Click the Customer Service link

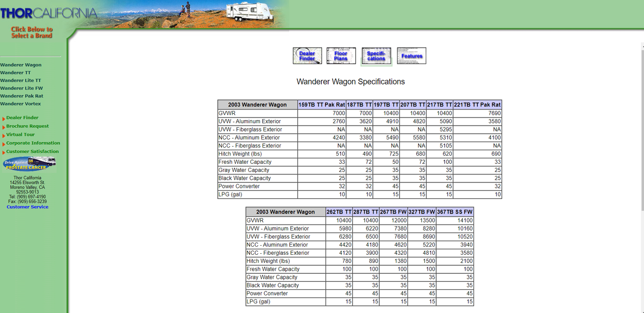click(x=28, y=207)
